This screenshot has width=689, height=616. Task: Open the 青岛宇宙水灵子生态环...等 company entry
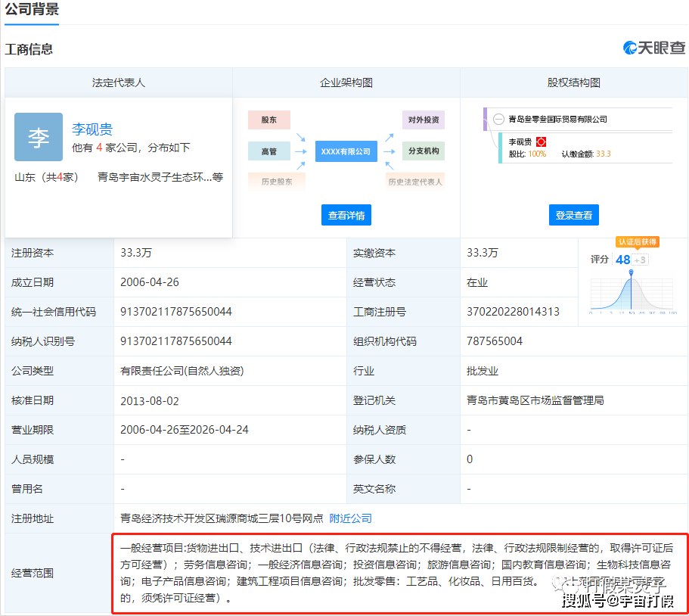[160, 177]
